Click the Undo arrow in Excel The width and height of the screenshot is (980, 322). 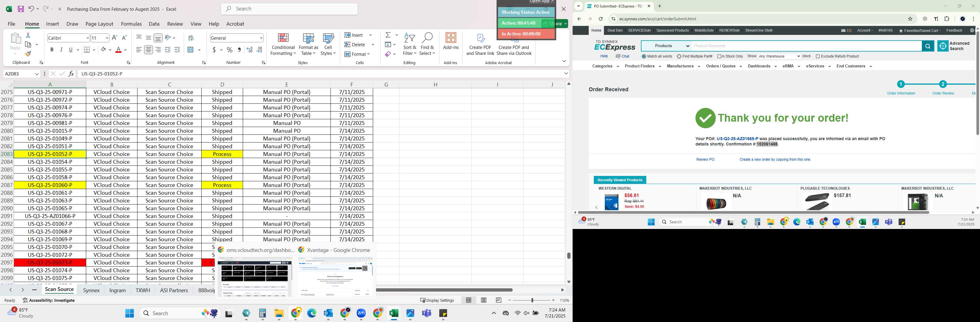click(x=31, y=9)
